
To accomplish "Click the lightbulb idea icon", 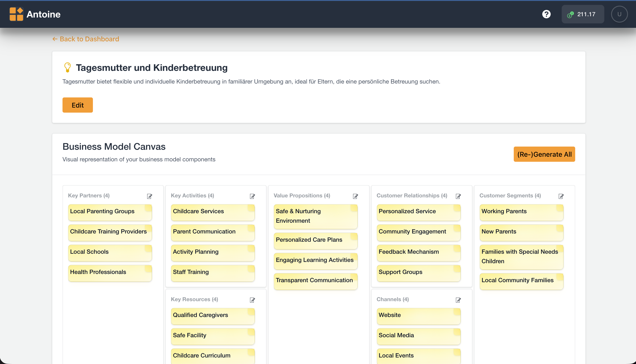I will [x=67, y=67].
